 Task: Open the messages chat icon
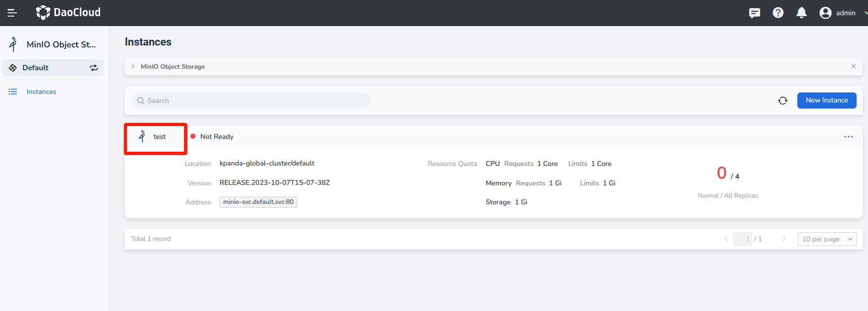pyautogui.click(x=754, y=13)
